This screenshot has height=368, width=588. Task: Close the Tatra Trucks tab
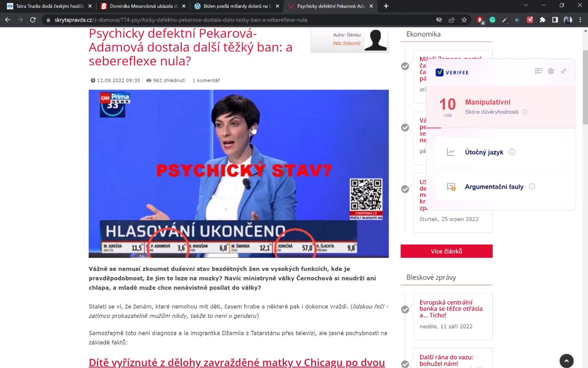pyautogui.click(x=90, y=6)
